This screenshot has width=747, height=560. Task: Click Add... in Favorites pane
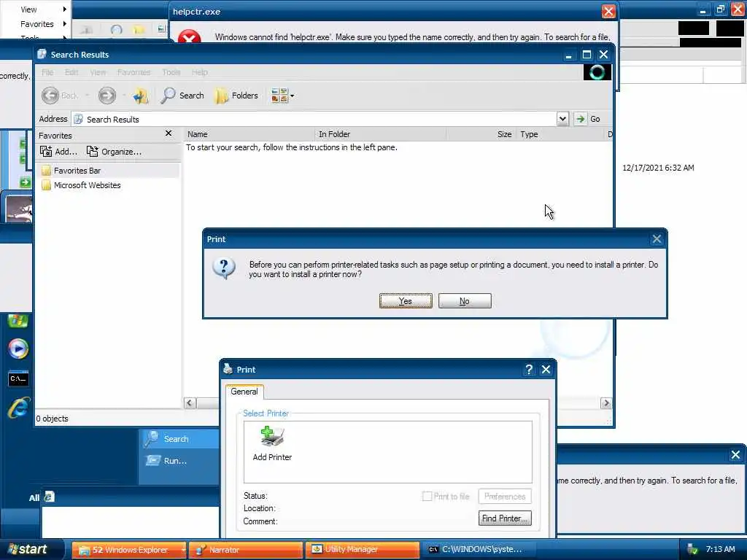[x=58, y=152]
